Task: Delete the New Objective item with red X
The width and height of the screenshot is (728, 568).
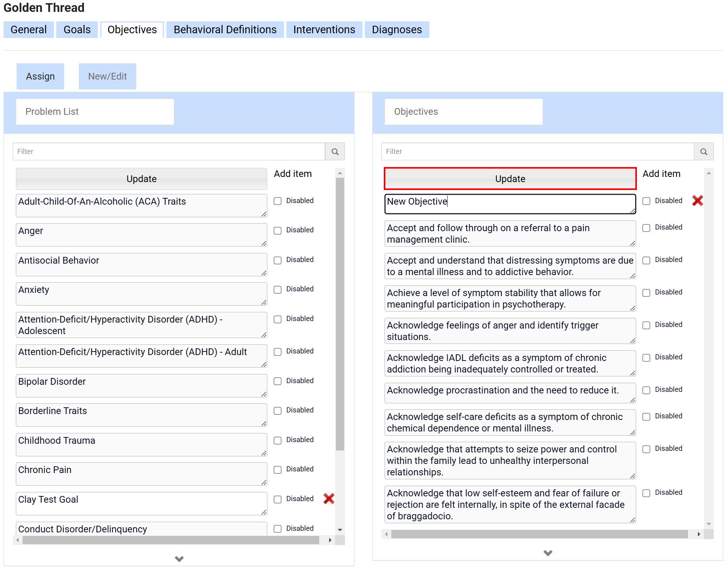Action: 697,201
